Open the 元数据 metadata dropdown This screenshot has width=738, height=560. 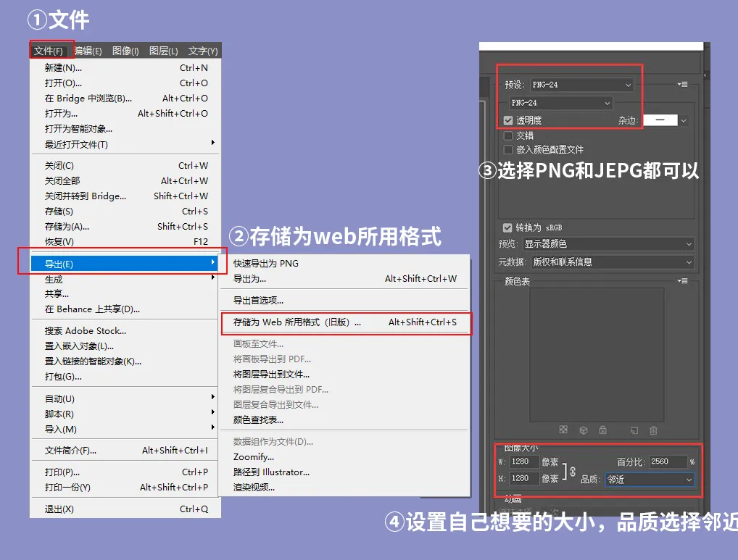(612, 262)
